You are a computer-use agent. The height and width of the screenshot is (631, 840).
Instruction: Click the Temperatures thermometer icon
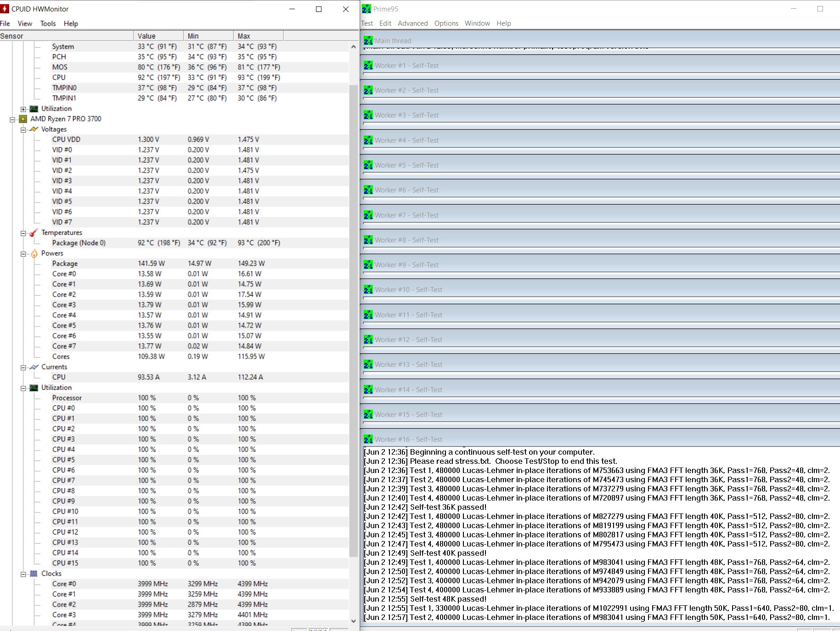tap(34, 233)
